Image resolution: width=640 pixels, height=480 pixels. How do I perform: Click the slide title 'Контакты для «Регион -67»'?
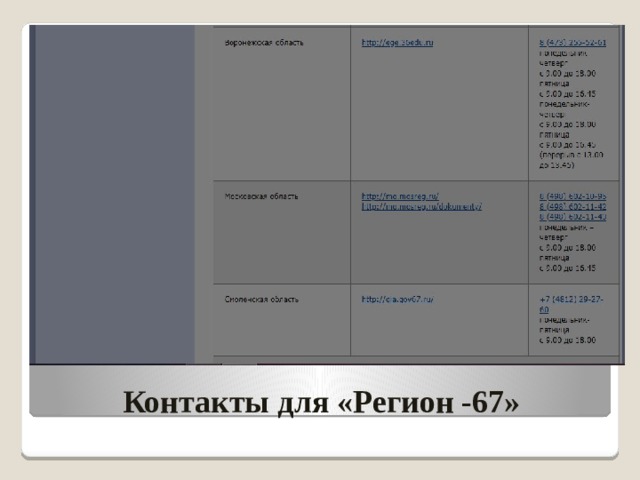[x=321, y=402]
